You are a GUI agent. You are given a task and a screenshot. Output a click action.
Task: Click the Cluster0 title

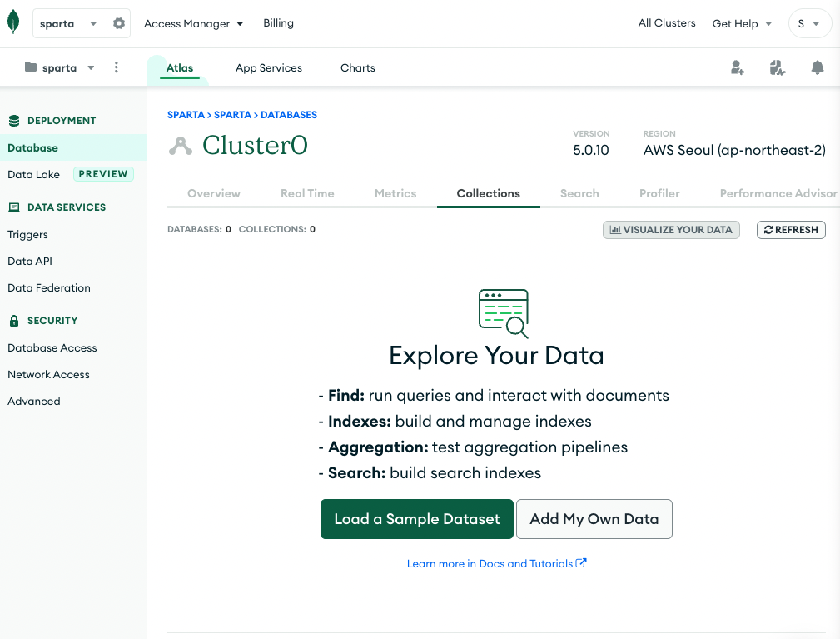[x=255, y=145]
